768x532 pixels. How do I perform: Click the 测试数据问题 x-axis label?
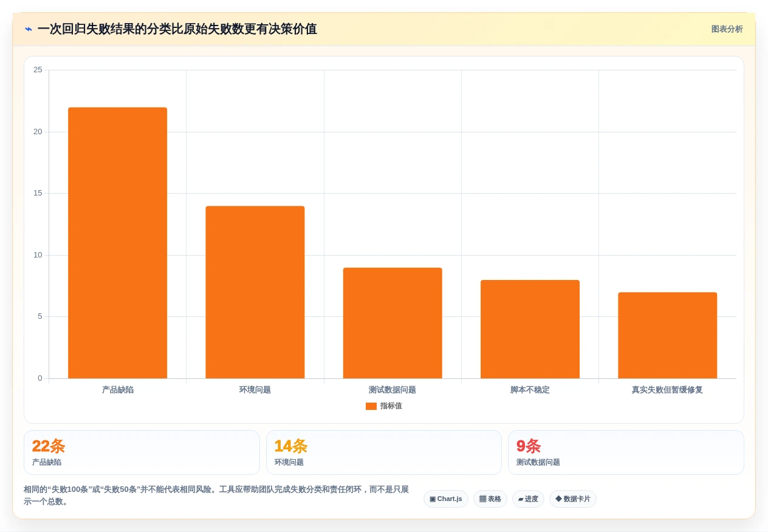393,390
